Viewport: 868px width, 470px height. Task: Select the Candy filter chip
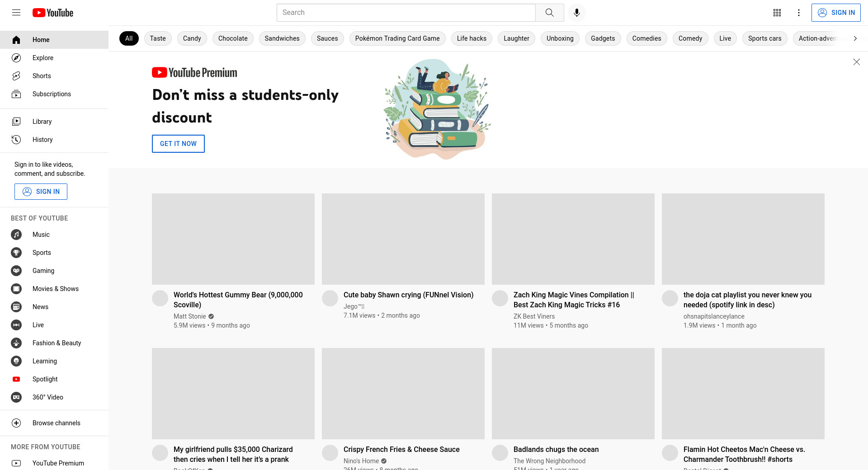point(192,38)
